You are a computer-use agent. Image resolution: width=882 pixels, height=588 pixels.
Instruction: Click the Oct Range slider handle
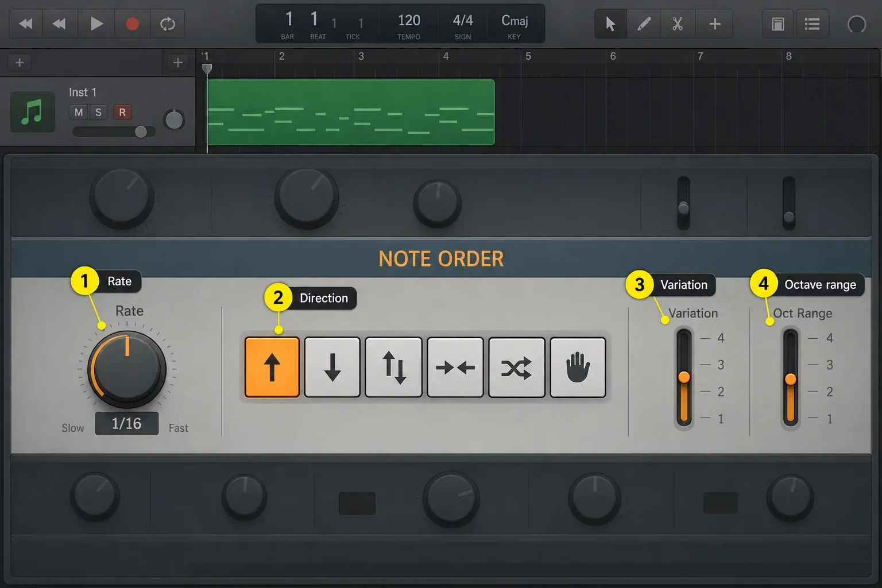coord(791,379)
